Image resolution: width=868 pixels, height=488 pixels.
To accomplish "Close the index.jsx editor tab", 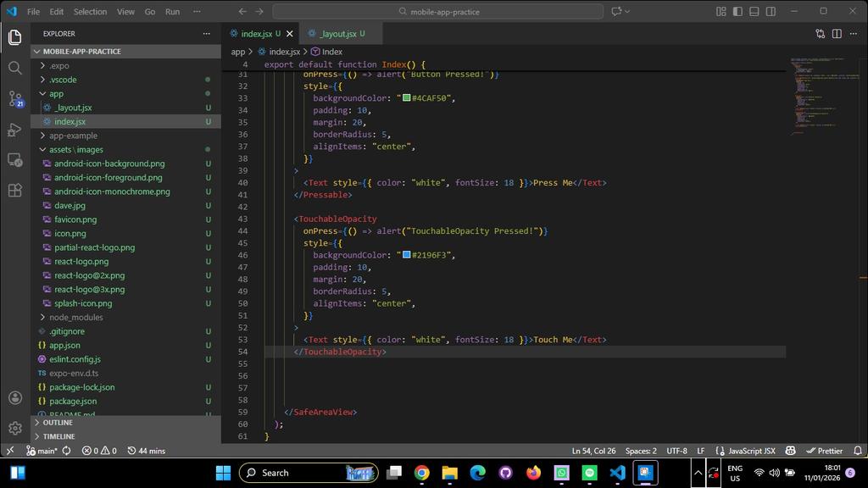I will (290, 34).
